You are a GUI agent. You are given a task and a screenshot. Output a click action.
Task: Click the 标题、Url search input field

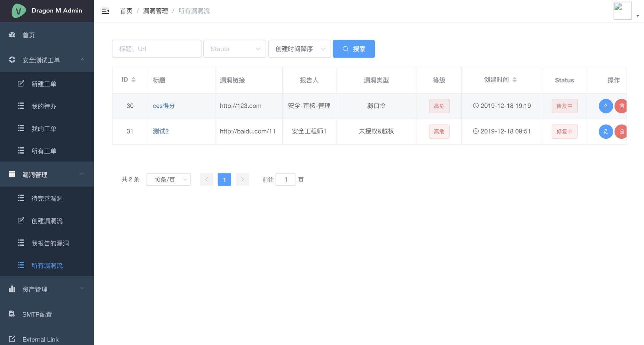tap(156, 49)
